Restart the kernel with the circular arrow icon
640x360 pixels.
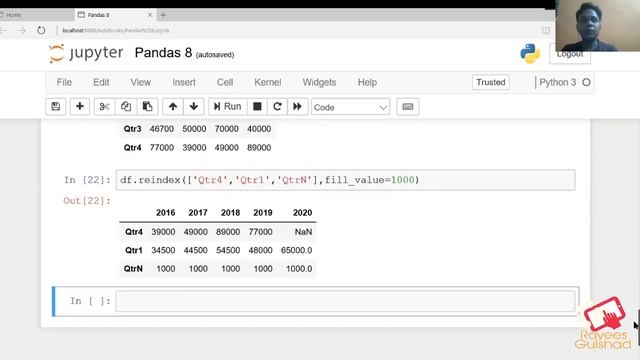pos(277,107)
